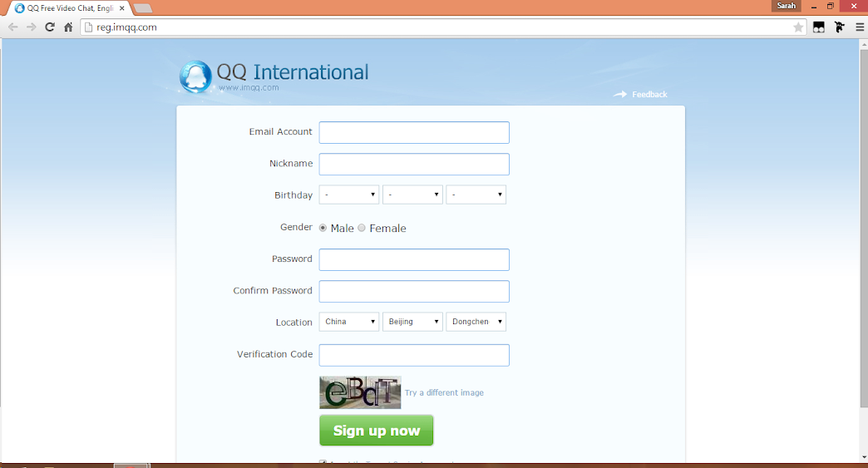This screenshot has width=868, height=468.
Task: Click the Sign up now button
Action: (377, 431)
